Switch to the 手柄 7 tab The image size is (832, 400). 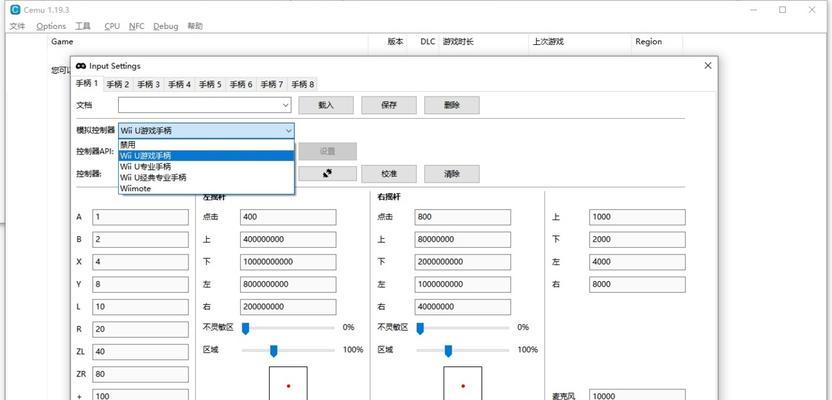pos(272,84)
